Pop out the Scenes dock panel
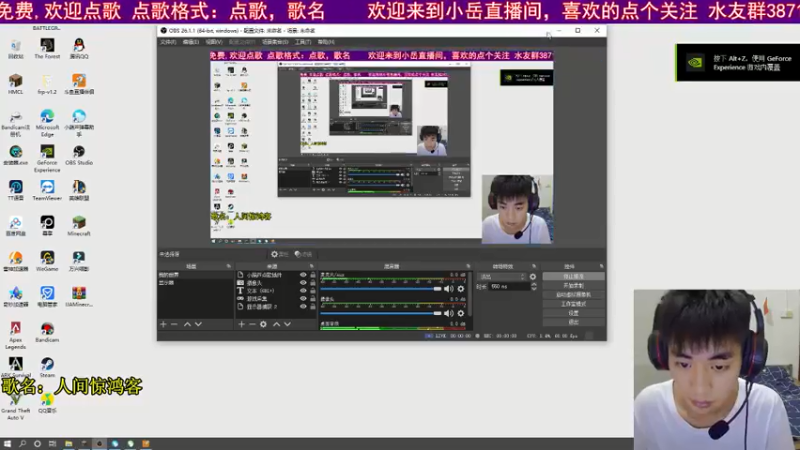Viewport: 800px width, 450px height. click(229, 266)
